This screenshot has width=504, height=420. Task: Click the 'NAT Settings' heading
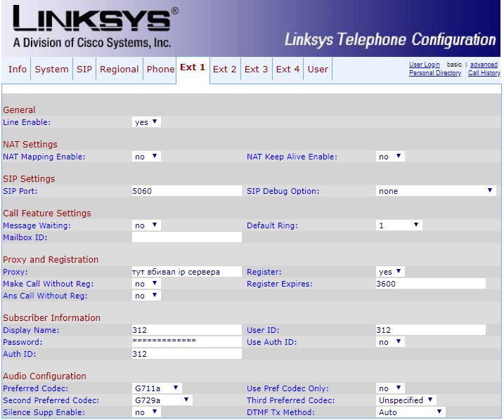(x=30, y=144)
